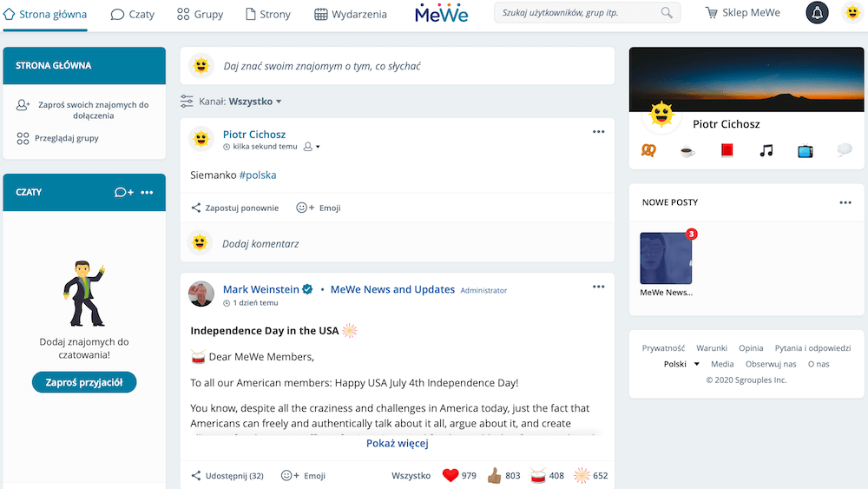Click the fireworks reaction with 652
This screenshot has width=868, height=489.
pyautogui.click(x=590, y=475)
